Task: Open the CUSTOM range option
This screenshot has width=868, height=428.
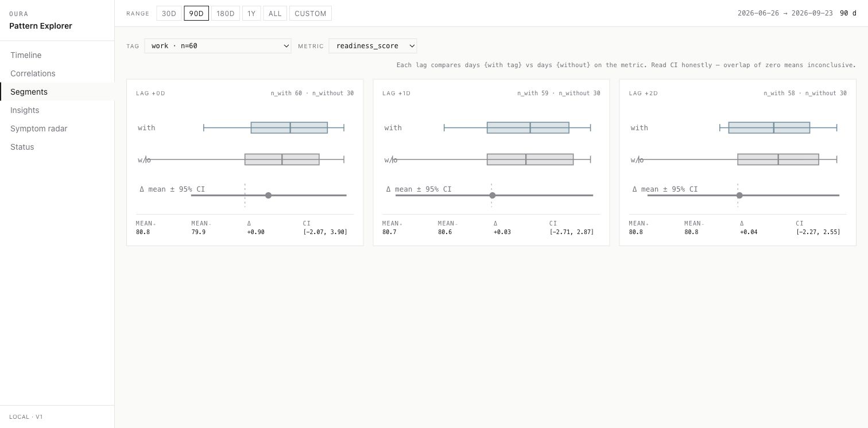Action: [311, 13]
